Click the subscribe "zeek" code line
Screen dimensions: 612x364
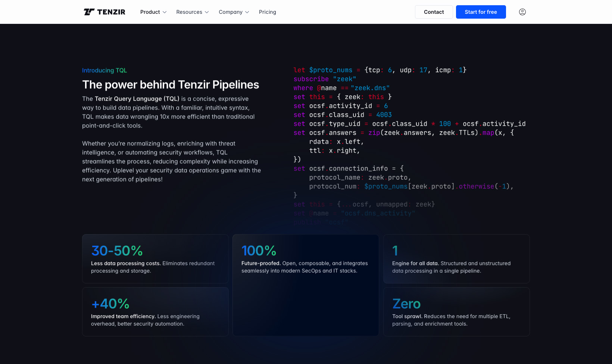[x=325, y=79]
